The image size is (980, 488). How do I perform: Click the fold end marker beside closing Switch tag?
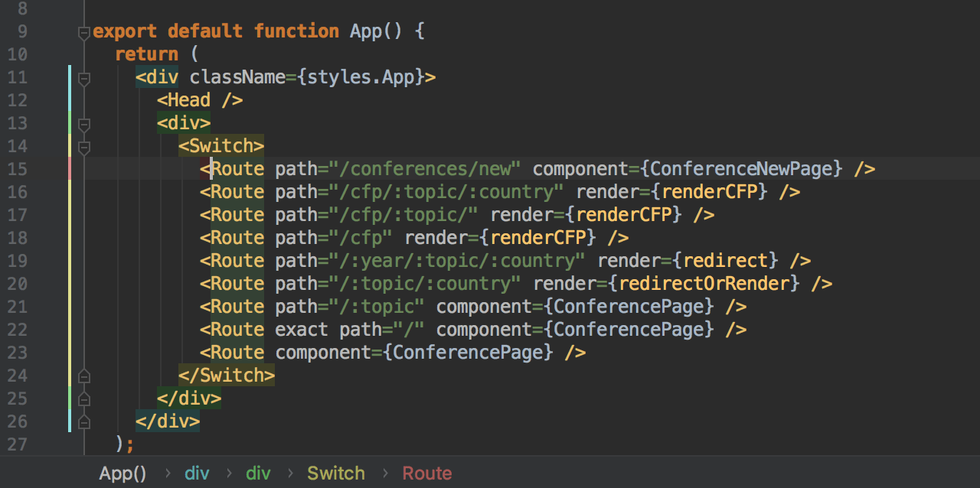[x=83, y=376]
